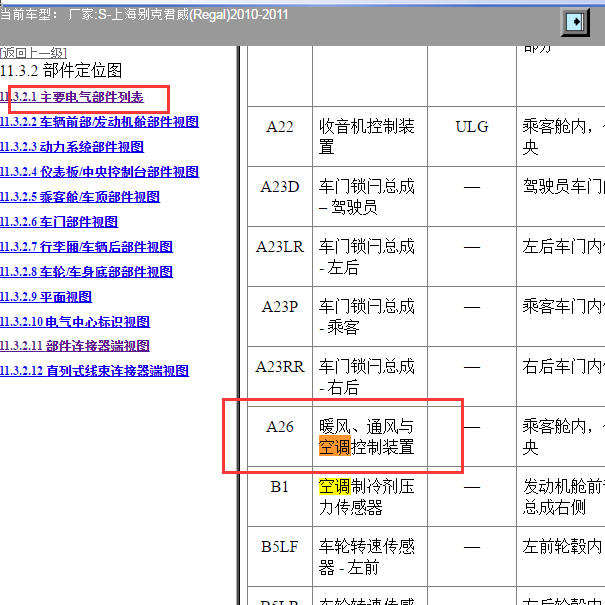Viewport: 605px width, 605px height.
Task: Click the A23RR code cell
Action: point(280,377)
